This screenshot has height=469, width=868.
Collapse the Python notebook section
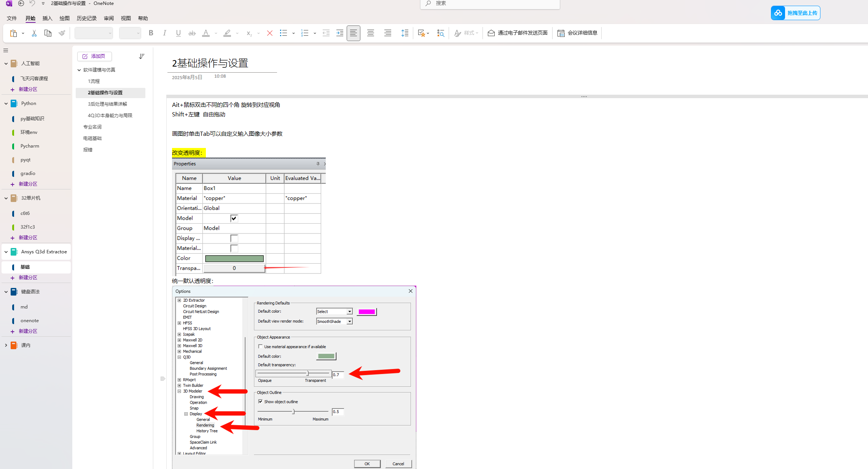click(6, 103)
